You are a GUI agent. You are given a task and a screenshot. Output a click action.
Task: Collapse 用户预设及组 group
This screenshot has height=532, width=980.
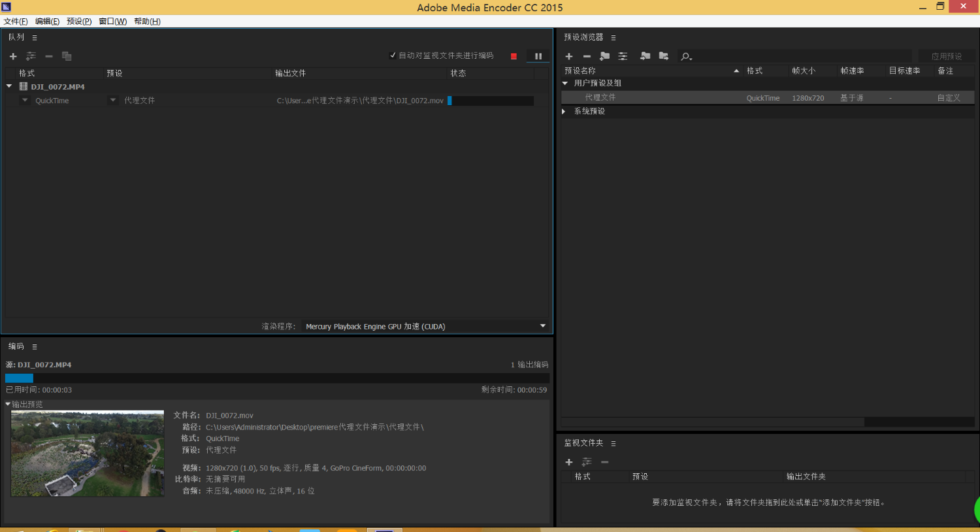565,83
